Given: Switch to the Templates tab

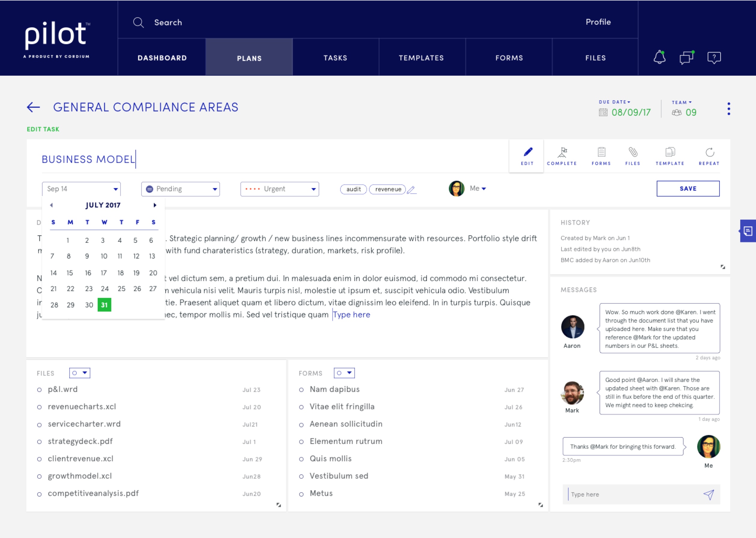Looking at the screenshot, I should (x=421, y=57).
